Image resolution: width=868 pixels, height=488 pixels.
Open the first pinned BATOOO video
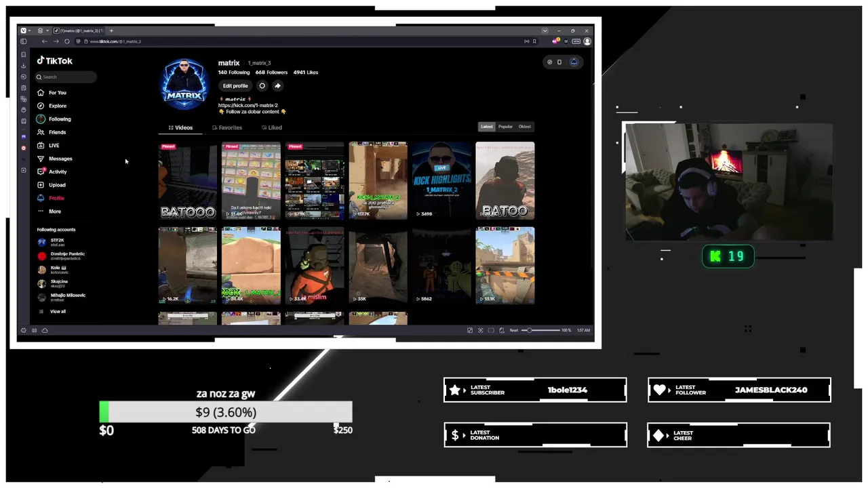188,181
